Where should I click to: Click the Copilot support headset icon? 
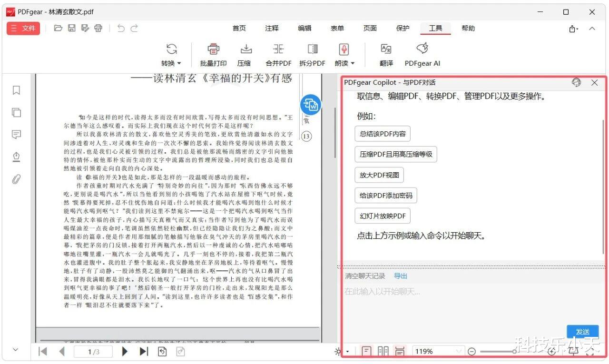[x=576, y=82]
